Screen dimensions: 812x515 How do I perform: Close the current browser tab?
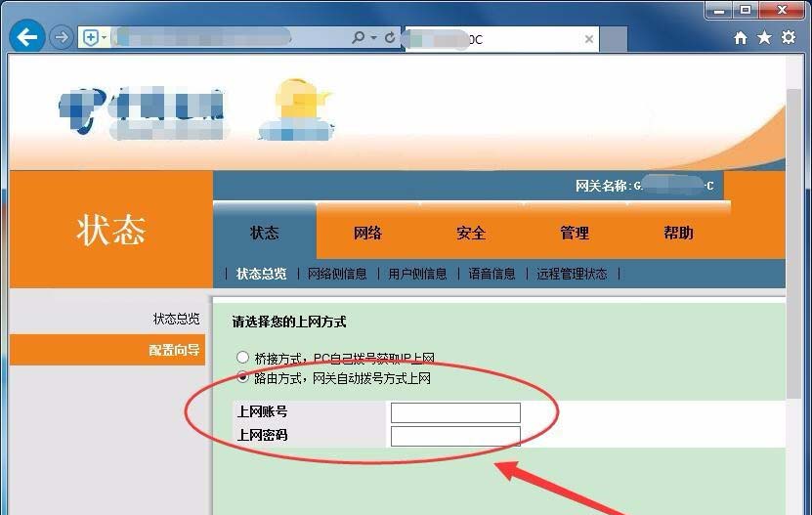click(x=589, y=39)
